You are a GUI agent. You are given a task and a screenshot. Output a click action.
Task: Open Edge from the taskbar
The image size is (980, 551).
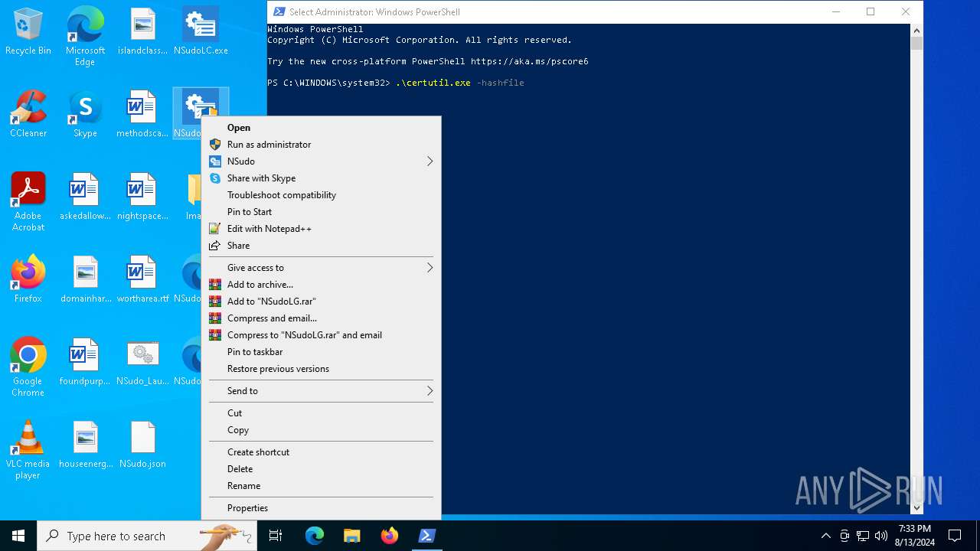coord(315,536)
